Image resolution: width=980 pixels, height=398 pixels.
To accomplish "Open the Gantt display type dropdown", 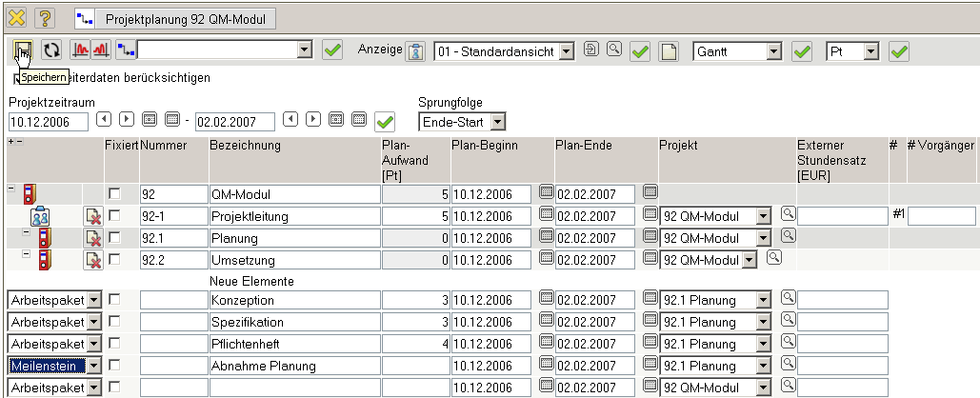I will point(772,50).
